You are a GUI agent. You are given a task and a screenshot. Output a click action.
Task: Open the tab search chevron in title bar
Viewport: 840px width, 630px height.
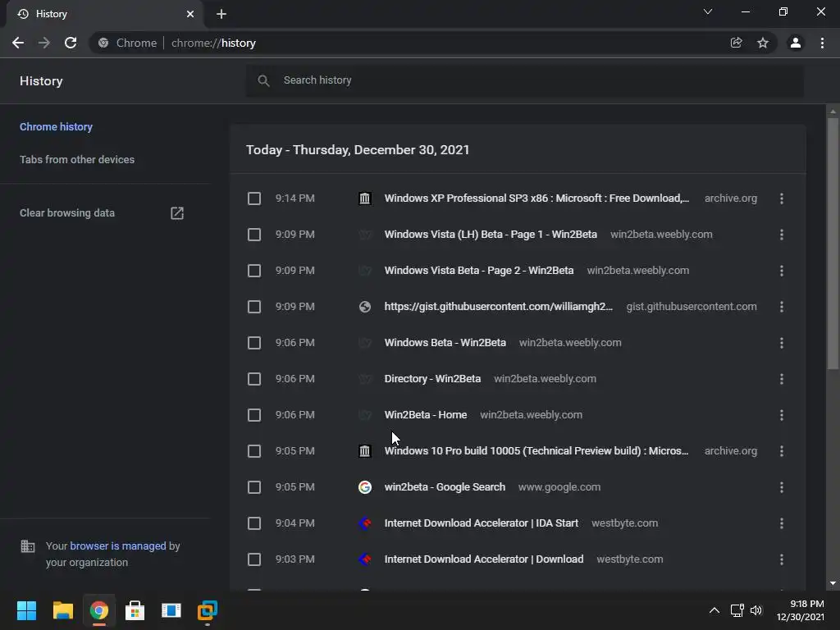(708, 11)
